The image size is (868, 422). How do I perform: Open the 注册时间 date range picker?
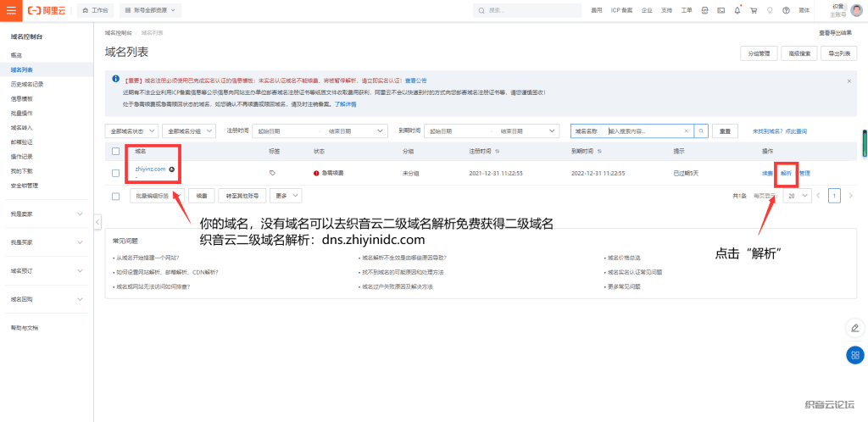(x=320, y=131)
